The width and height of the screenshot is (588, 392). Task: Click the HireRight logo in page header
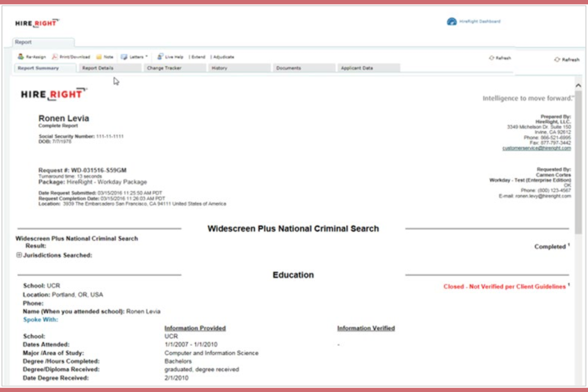(37, 23)
